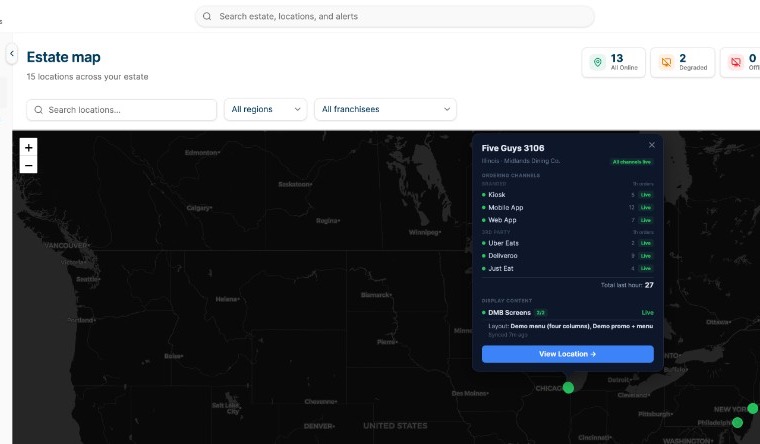Click the green location pin icon
The width and height of the screenshot is (760, 444).
click(x=598, y=63)
